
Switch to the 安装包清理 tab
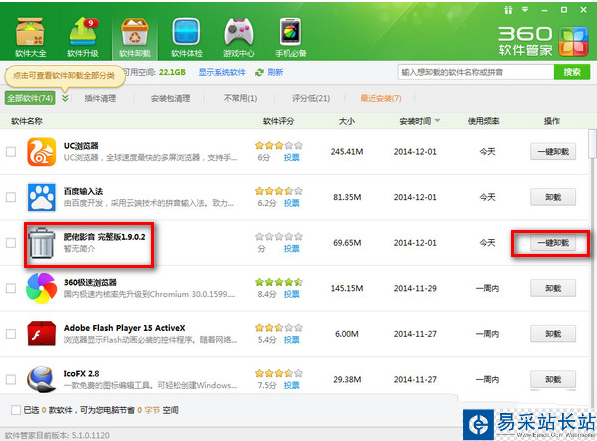(x=170, y=98)
